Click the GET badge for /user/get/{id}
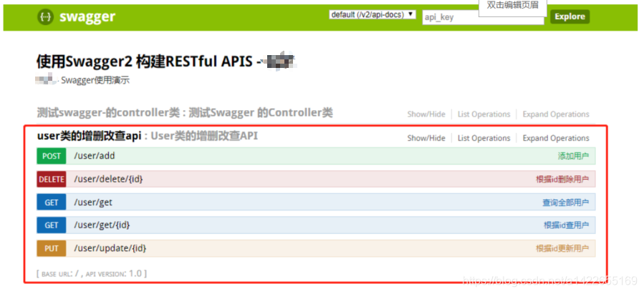Image resolution: width=644 pixels, height=294 pixels. pos(52,225)
